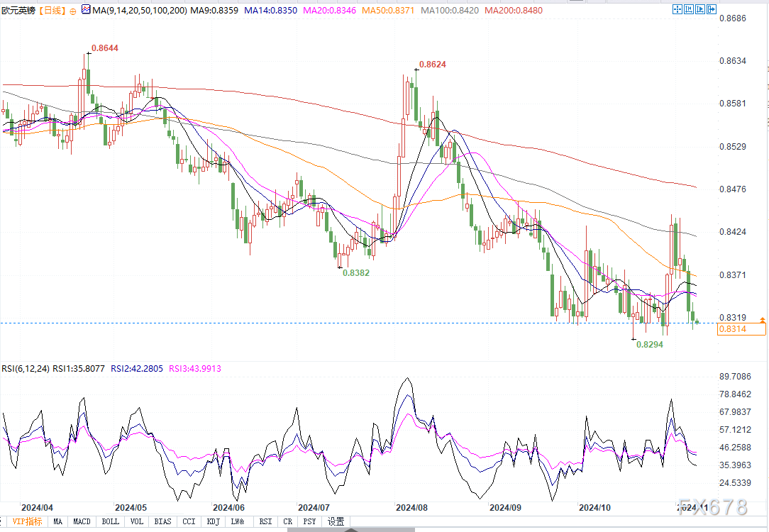Click the jump-to-chart-start icon
769x532 pixels.
point(688,10)
